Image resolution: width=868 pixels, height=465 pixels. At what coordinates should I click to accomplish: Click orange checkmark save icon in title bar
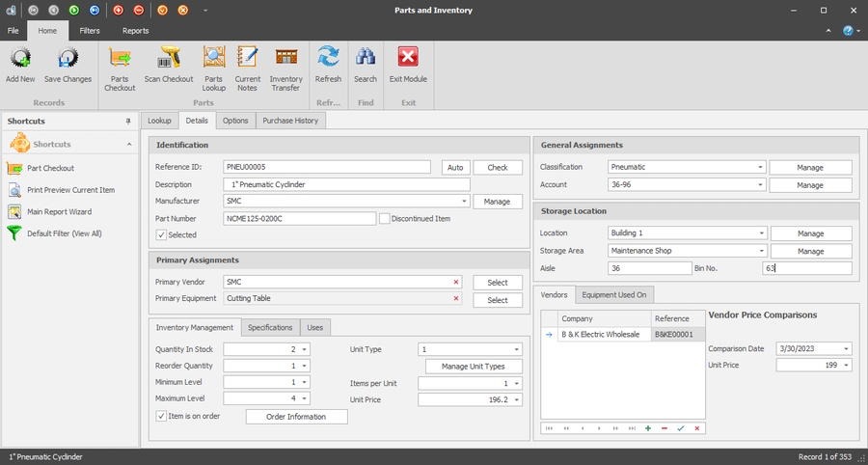162,10
